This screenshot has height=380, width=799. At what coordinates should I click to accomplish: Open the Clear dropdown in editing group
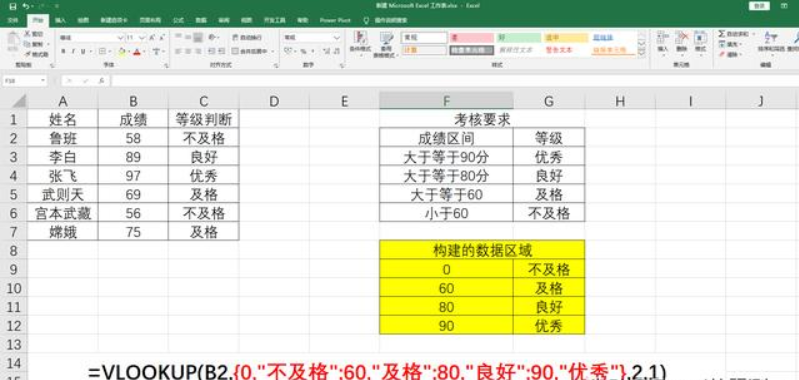[x=730, y=54]
